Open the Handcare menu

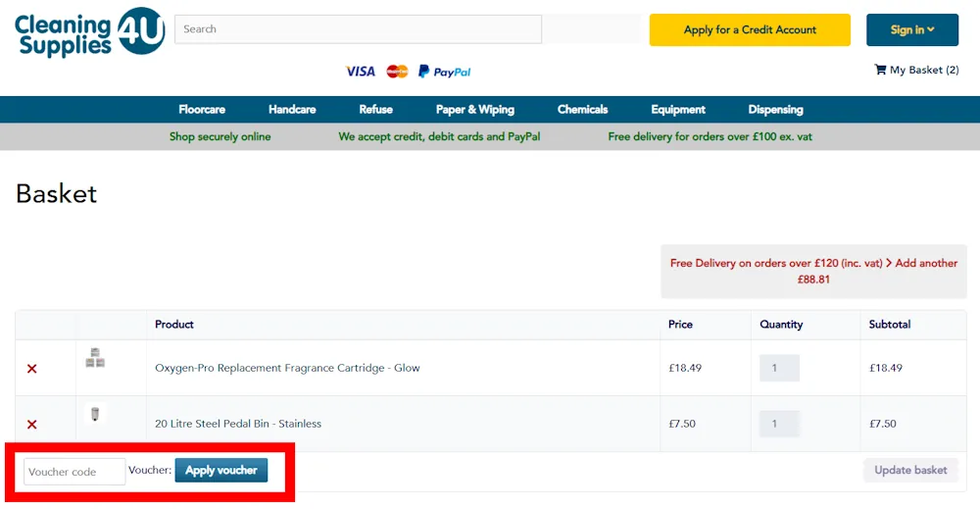pos(292,110)
